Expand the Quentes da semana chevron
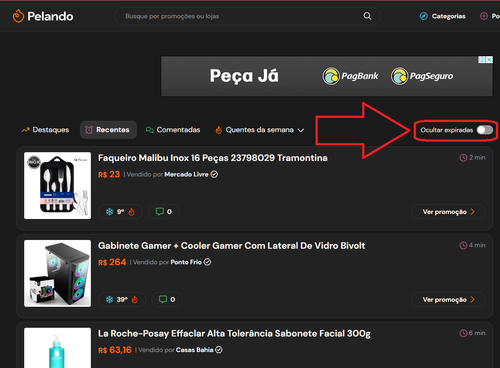 tap(301, 130)
